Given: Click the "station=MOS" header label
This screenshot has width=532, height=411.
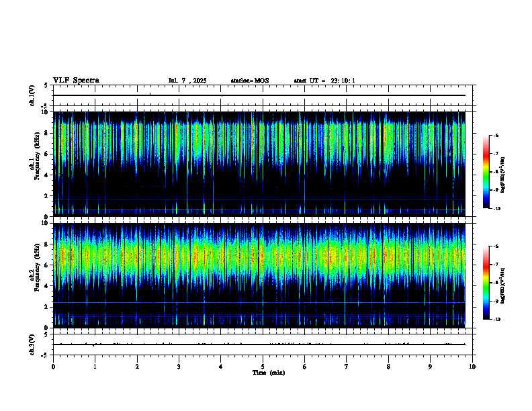Looking at the screenshot, I should [250, 81].
